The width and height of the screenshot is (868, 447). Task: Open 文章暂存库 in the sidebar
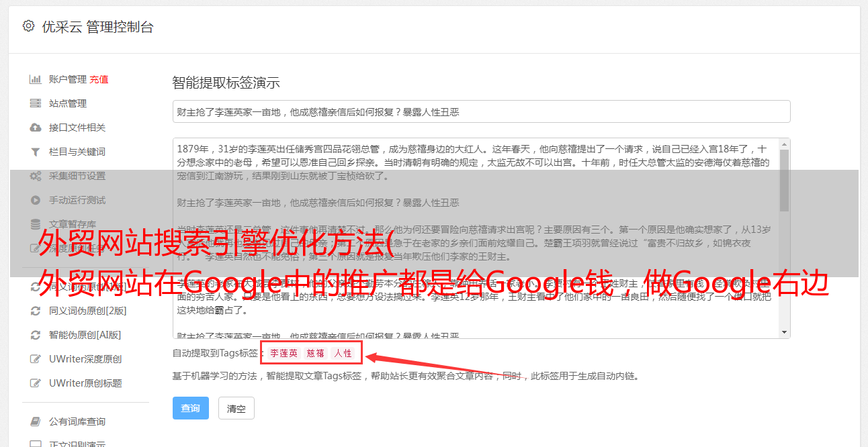[73, 224]
